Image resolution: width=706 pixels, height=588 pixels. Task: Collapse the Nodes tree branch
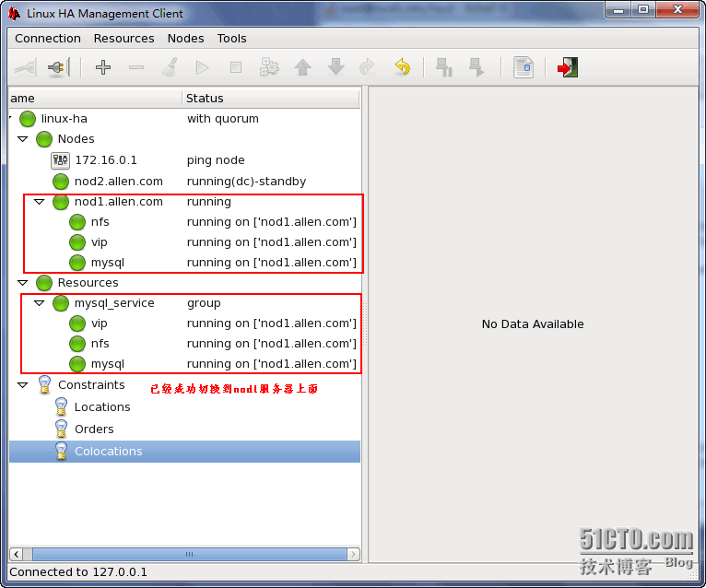click(x=22, y=139)
